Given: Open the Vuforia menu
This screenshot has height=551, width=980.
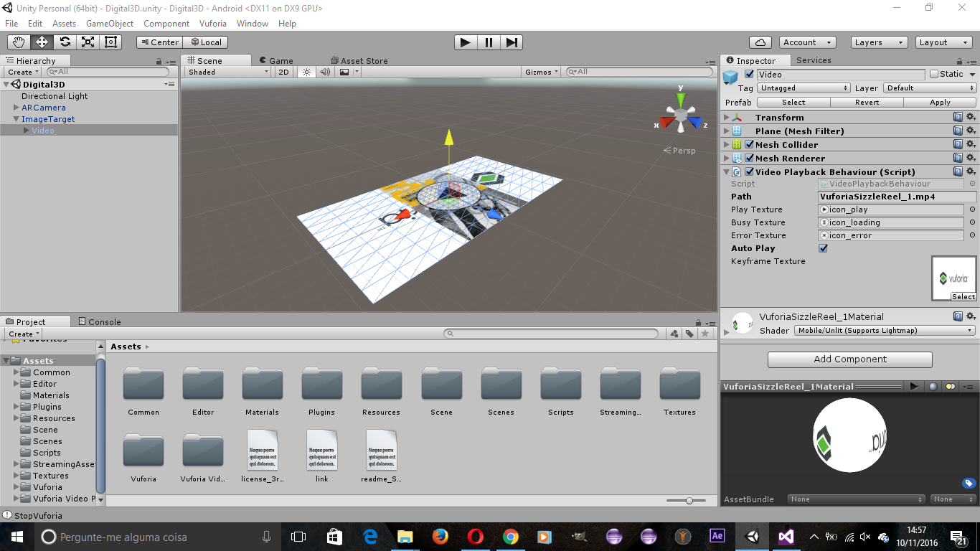Looking at the screenshot, I should [x=213, y=23].
